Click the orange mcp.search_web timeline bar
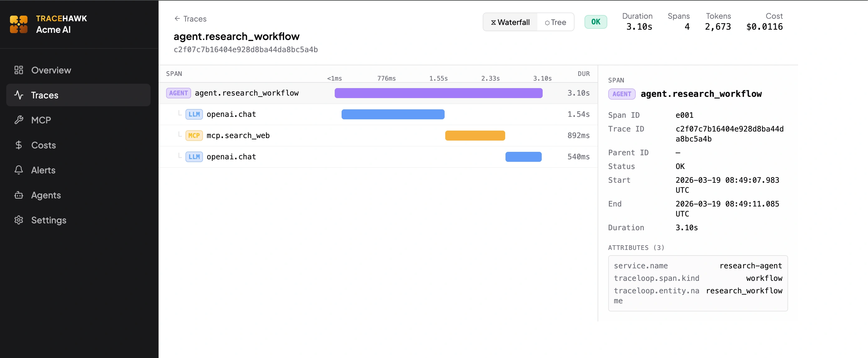Viewport: 868px width, 358px height. pyautogui.click(x=475, y=136)
